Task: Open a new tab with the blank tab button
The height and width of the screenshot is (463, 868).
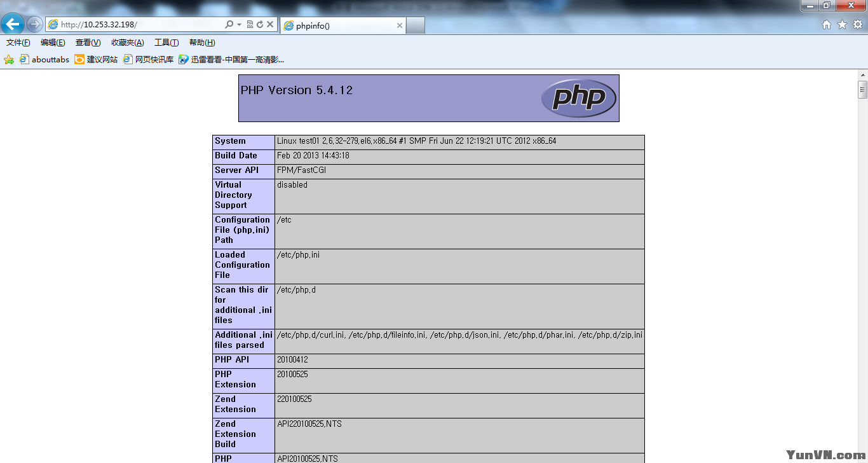Action: click(x=415, y=25)
